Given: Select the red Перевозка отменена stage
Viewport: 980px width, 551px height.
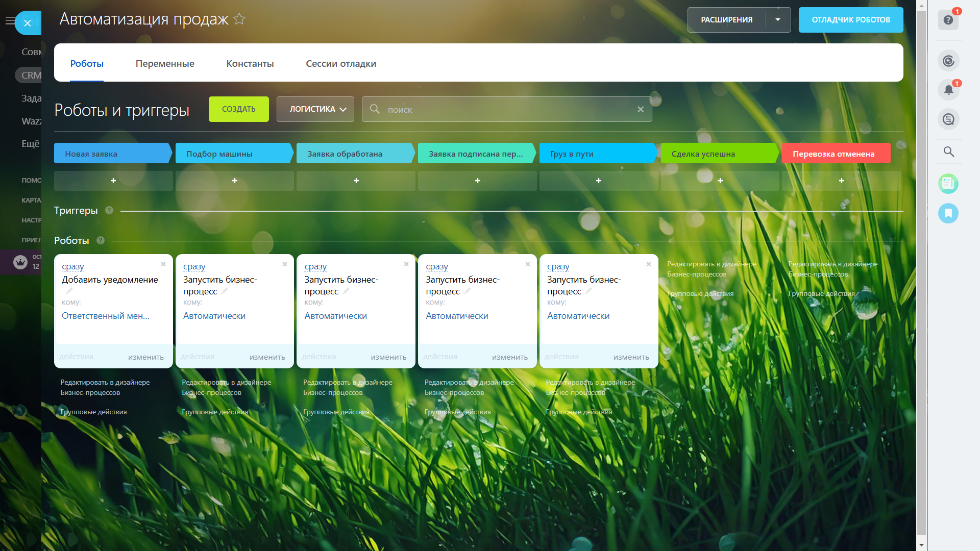Looking at the screenshot, I should pyautogui.click(x=835, y=154).
